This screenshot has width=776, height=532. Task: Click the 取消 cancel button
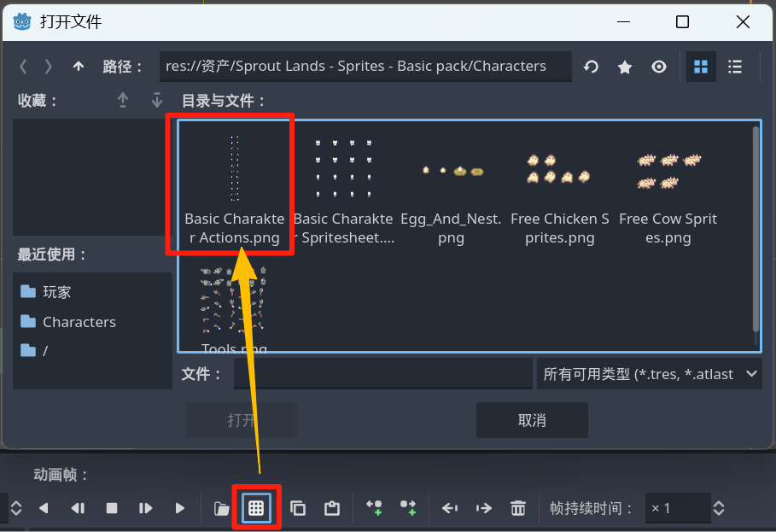pos(532,420)
